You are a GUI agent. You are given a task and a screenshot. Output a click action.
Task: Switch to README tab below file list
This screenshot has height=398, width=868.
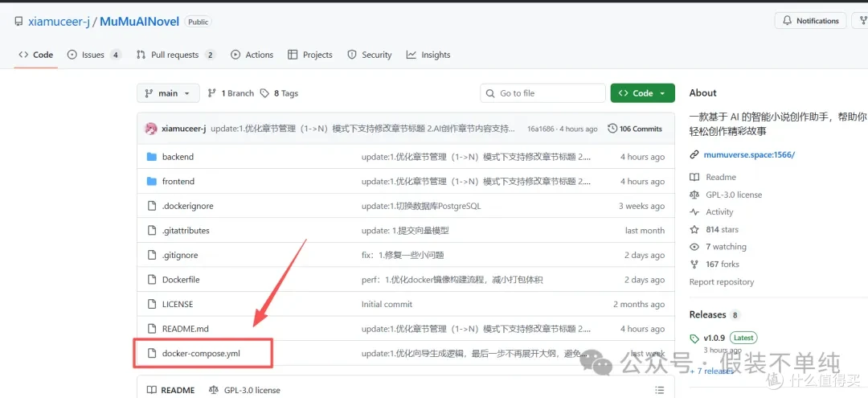tap(171, 390)
